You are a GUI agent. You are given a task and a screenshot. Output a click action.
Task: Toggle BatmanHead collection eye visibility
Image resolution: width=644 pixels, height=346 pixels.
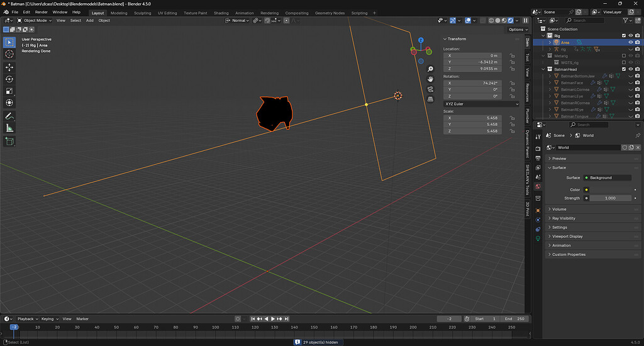pyautogui.click(x=630, y=69)
